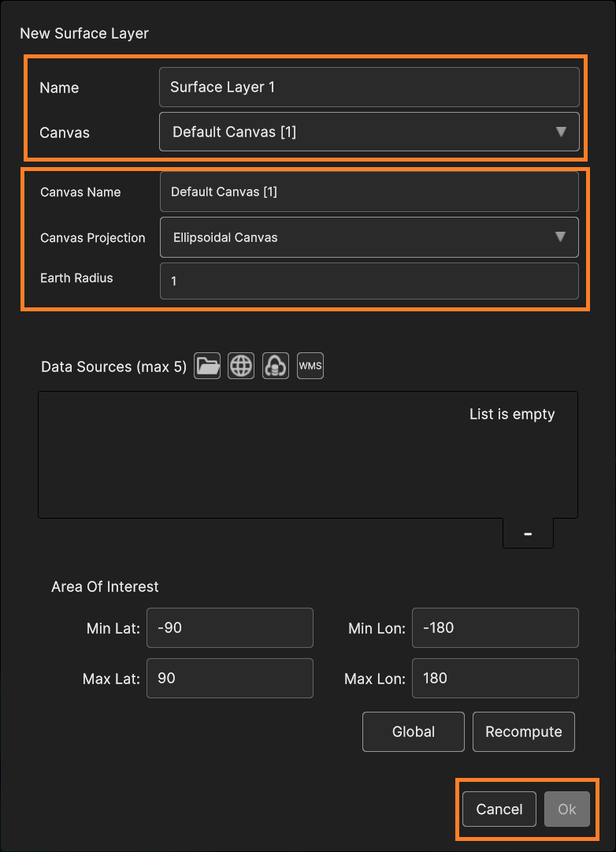
Task: Expand the Canvas dropdown arrow
Action: (x=561, y=132)
